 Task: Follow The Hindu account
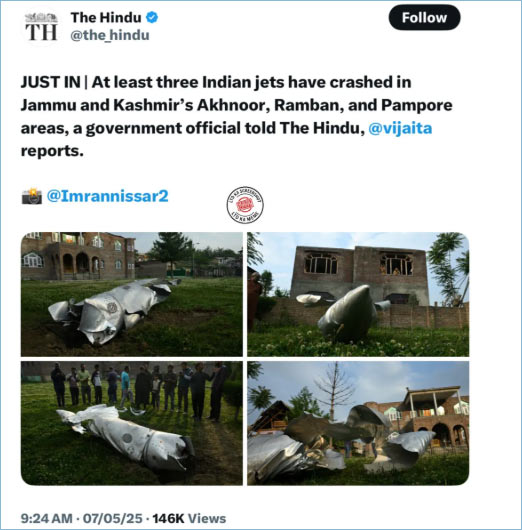point(424,18)
